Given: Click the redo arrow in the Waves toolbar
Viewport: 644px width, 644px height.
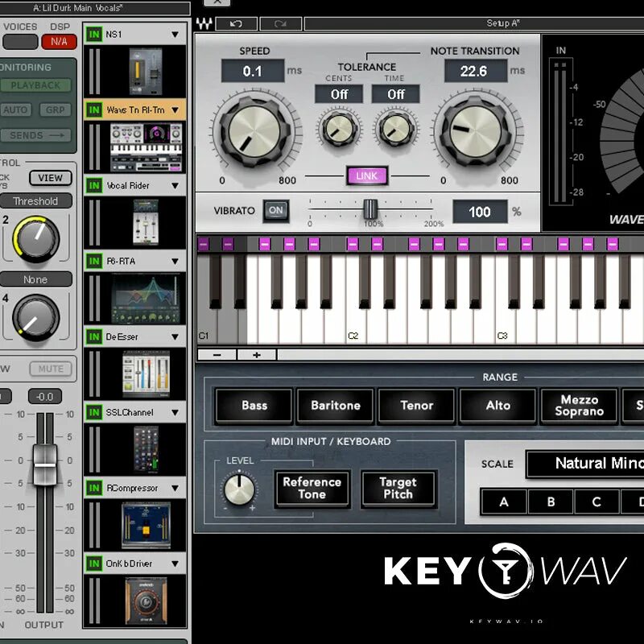Looking at the screenshot, I should point(281,24).
